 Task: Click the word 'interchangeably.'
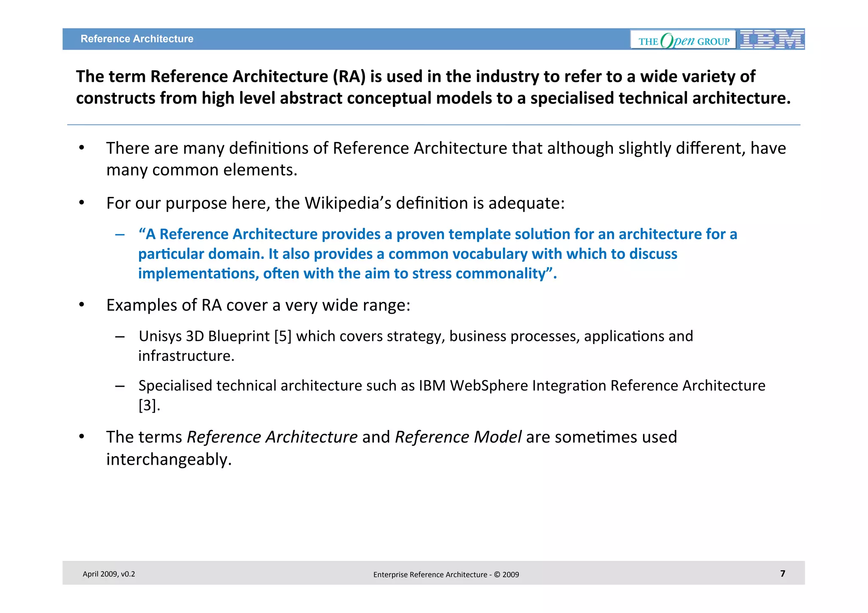[169, 460]
